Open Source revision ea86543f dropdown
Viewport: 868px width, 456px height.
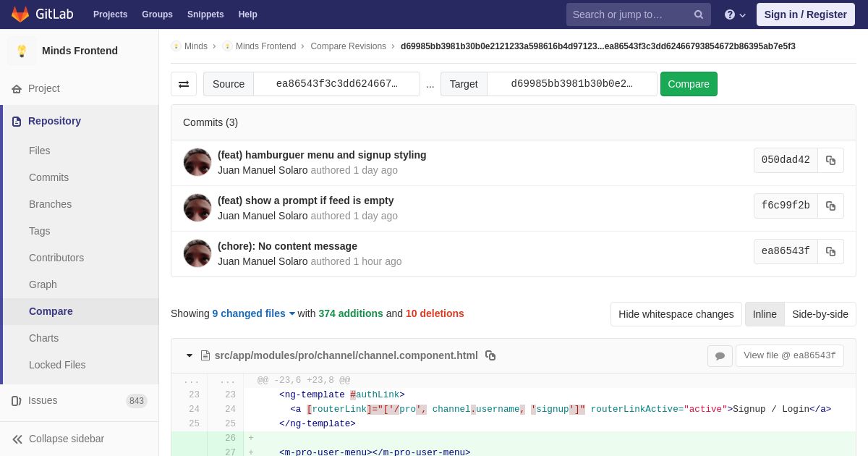336,84
